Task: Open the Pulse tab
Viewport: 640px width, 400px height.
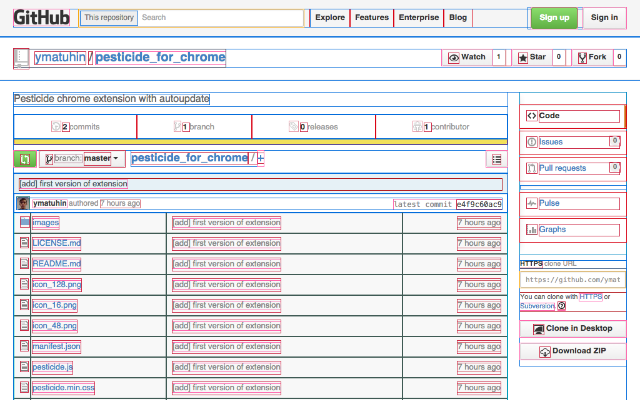Action: click(572, 204)
